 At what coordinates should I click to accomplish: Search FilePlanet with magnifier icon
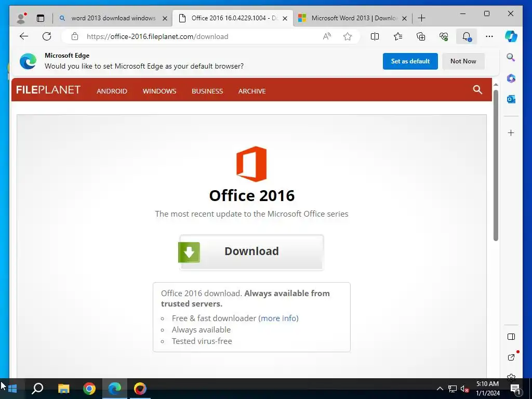pos(477,89)
